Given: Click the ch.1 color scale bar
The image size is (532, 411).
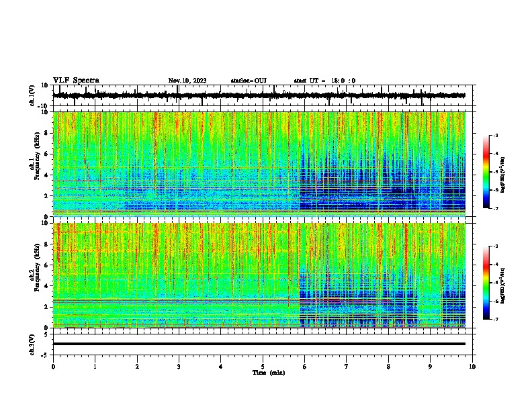Looking at the screenshot, I should 486,172.
